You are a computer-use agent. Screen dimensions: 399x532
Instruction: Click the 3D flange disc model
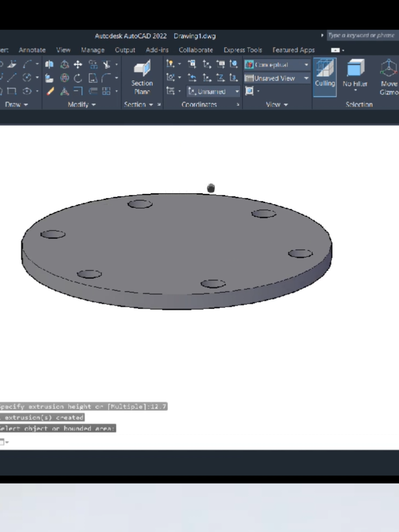point(176,251)
